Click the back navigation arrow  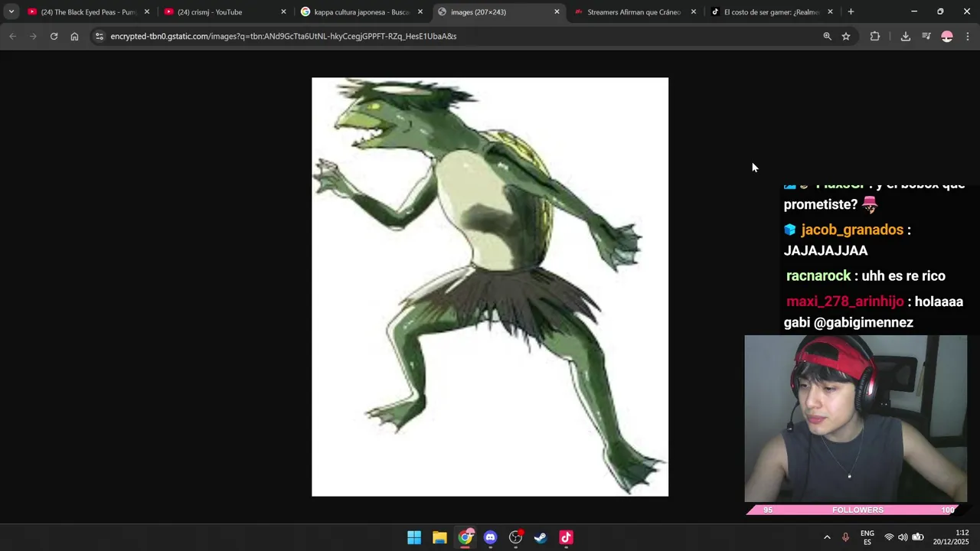tap(12, 36)
